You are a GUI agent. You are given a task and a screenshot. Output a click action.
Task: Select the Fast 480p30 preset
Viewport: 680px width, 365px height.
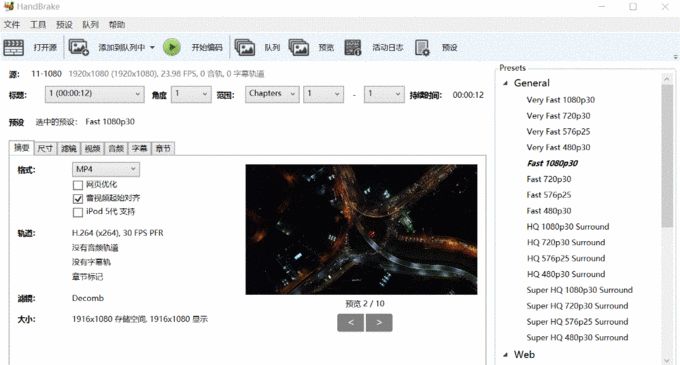(x=549, y=211)
